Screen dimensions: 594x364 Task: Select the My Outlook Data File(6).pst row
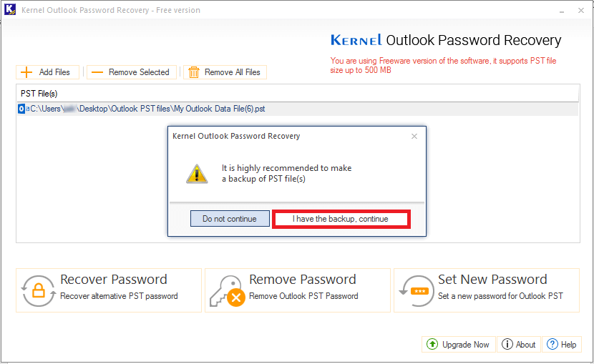click(x=298, y=109)
